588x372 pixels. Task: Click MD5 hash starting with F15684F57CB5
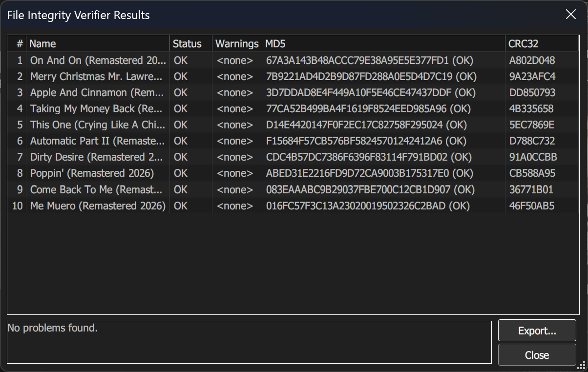click(x=366, y=141)
